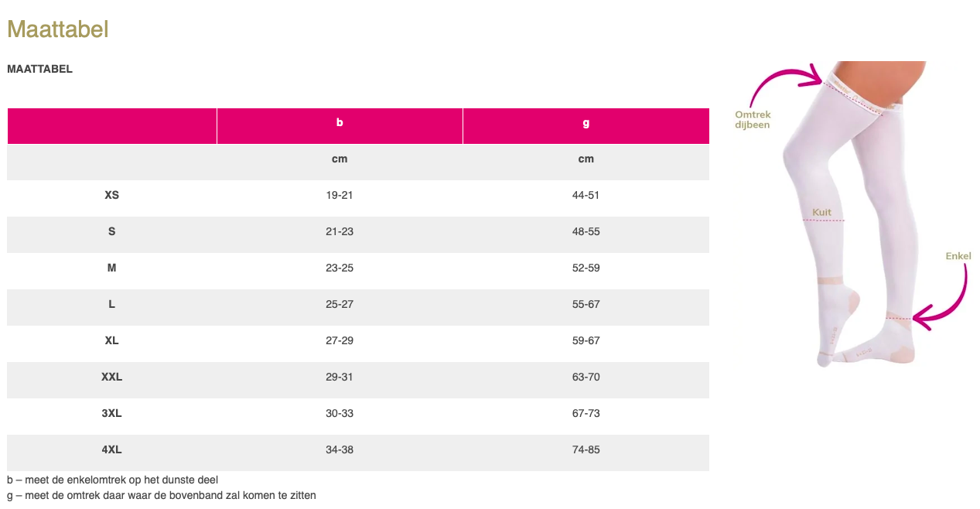
Task: Click the bold 'MAATTABEL' subheading
Action: [x=39, y=69]
